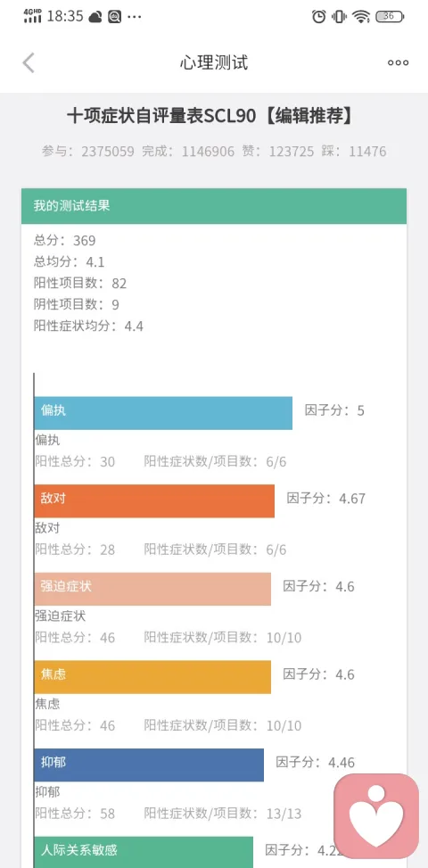Tap the cloud notification icon
Screen dimensions: 428x868
(95, 17)
